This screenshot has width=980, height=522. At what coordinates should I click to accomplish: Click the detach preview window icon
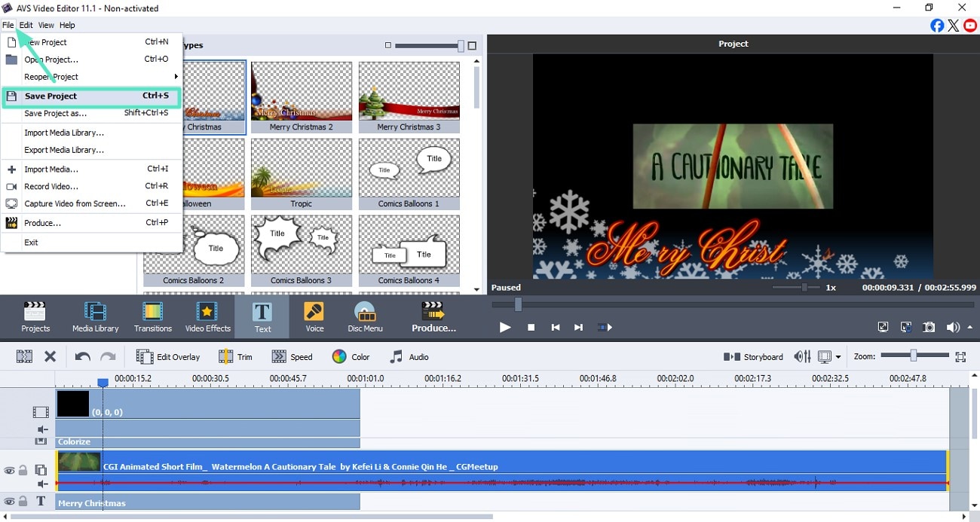906,328
